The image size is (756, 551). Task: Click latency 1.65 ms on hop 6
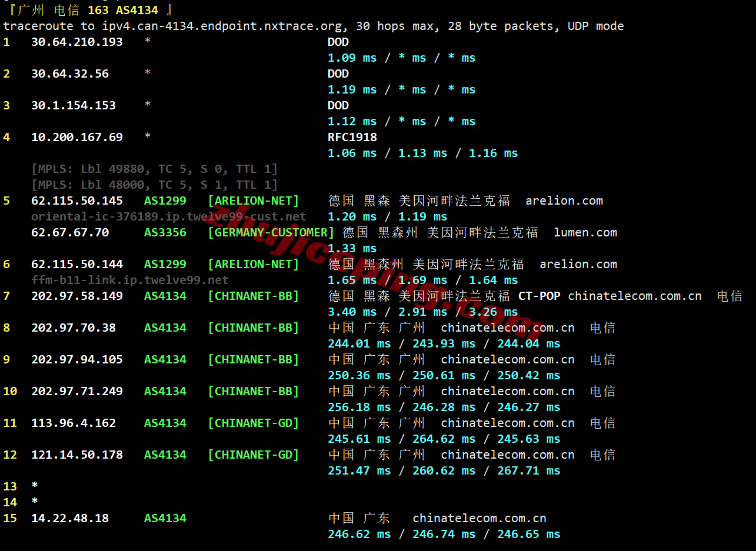(352, 280)
